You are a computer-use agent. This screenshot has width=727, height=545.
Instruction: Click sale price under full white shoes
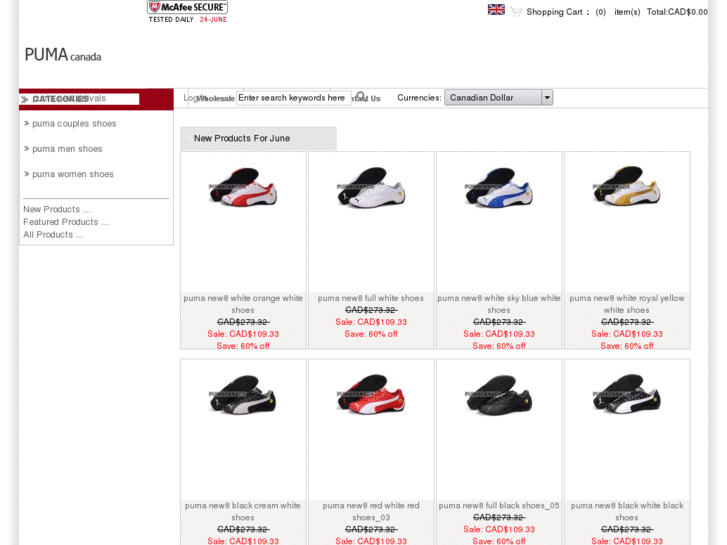tap(371, 322)
